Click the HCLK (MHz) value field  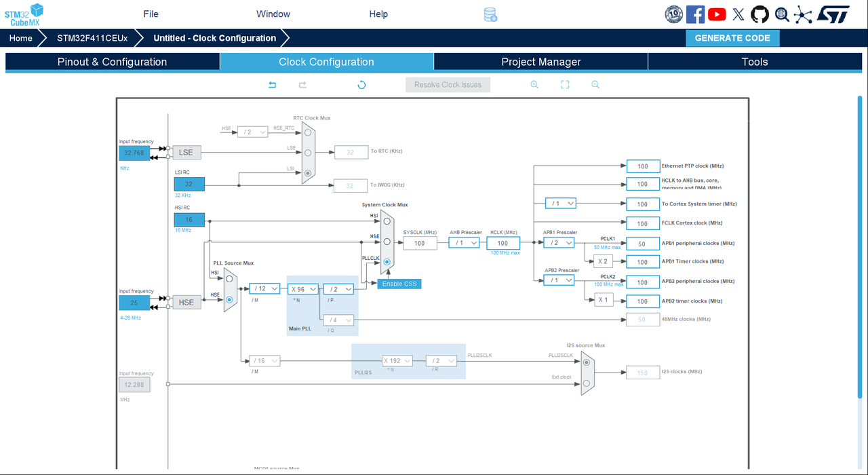tap(502, 243)
